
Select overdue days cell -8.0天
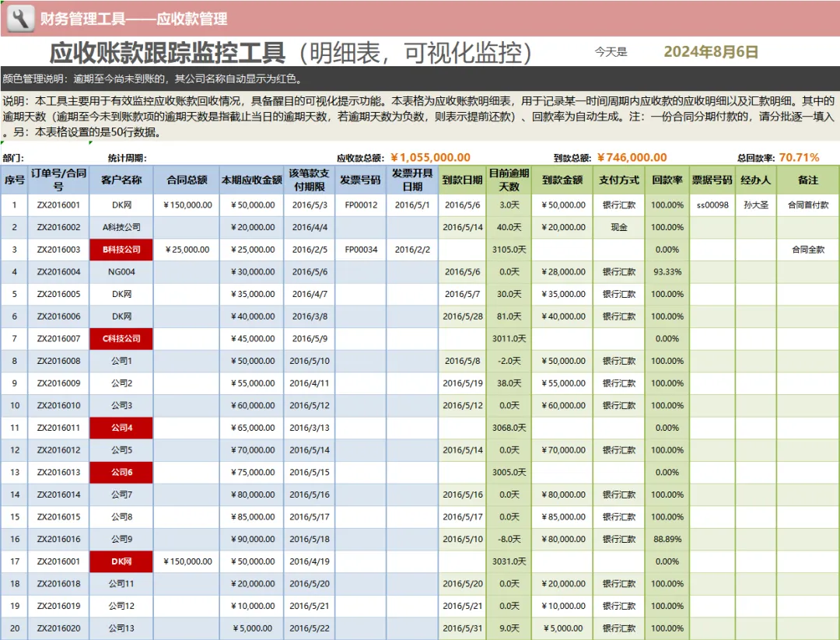(x=509, y=540)
